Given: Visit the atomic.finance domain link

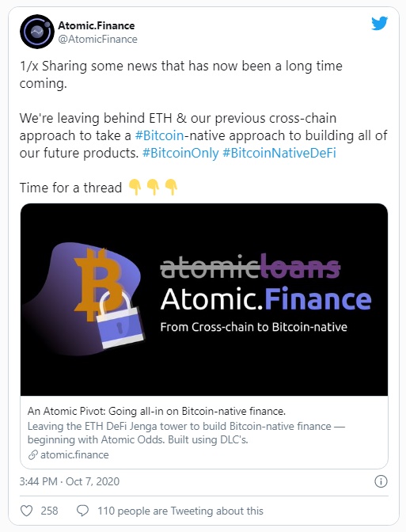Looking at the screenshot, I should 74,454.
